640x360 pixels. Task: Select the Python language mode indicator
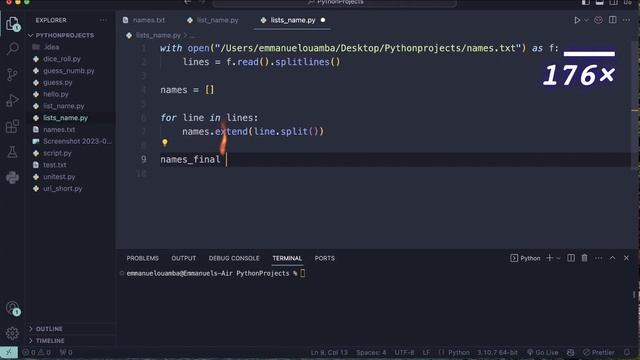coord(458,352)
